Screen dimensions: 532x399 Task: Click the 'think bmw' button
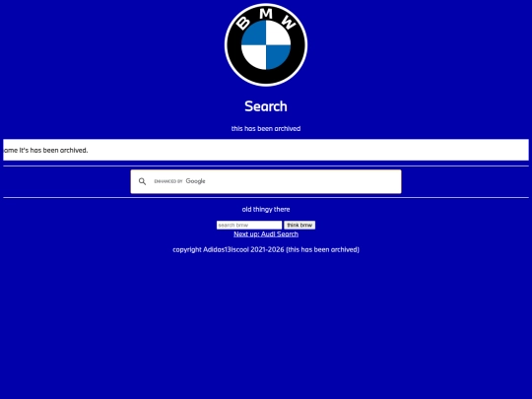299,225
